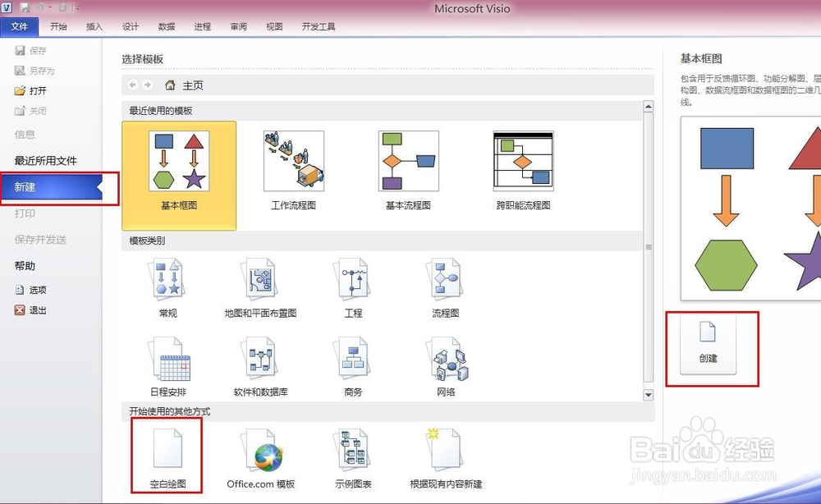Open 保存并发送 section
The width and height of the screenshot is (821, 504).
tap(40, 239)
